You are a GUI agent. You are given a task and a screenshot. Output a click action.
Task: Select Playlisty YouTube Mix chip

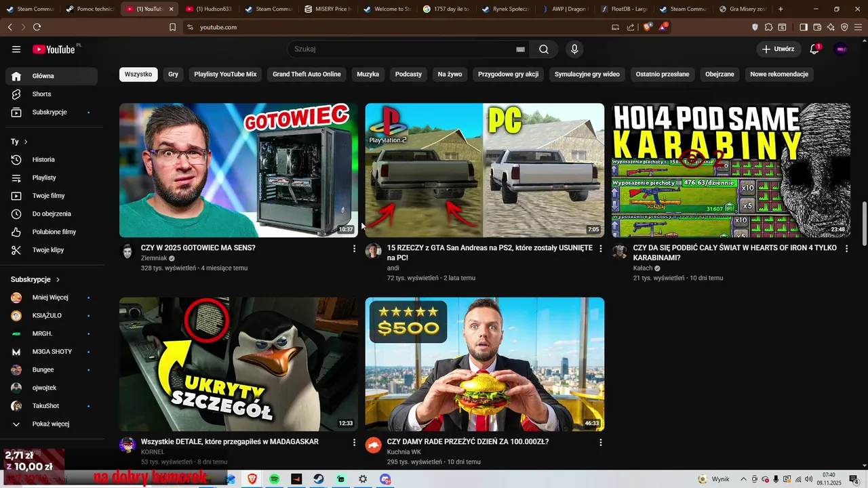(x=225, y=74)
